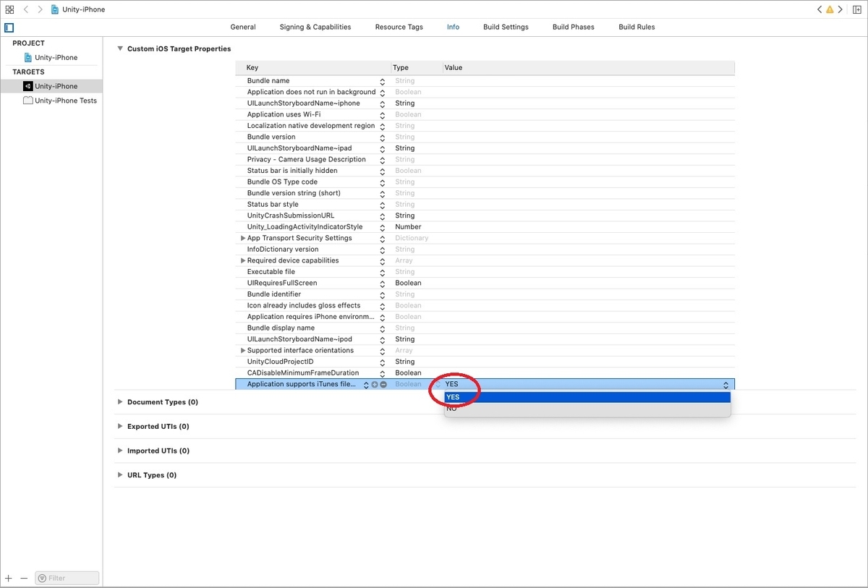Expand Supported interface orientations row
This screenshot has height=588, width=868.
click(243, 350)
